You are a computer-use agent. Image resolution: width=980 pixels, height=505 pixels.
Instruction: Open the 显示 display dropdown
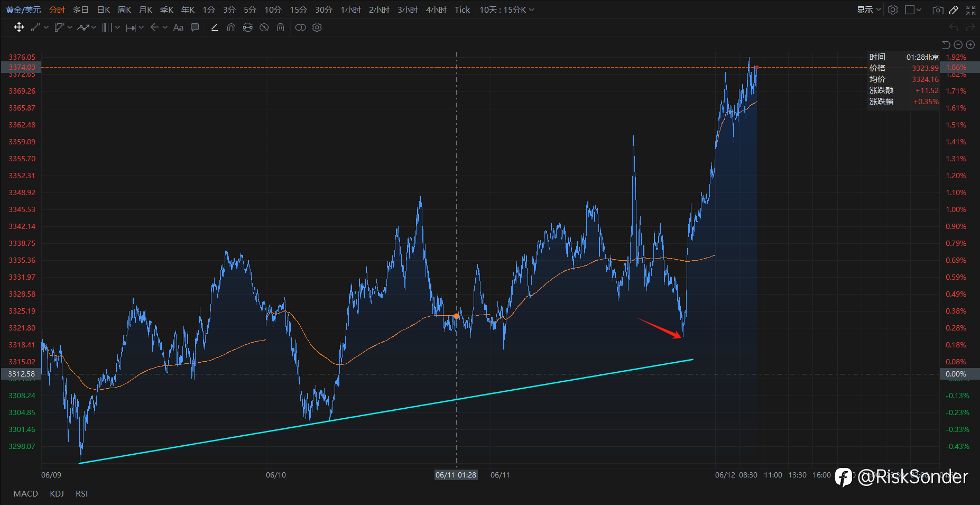click(x=868, y=10)
